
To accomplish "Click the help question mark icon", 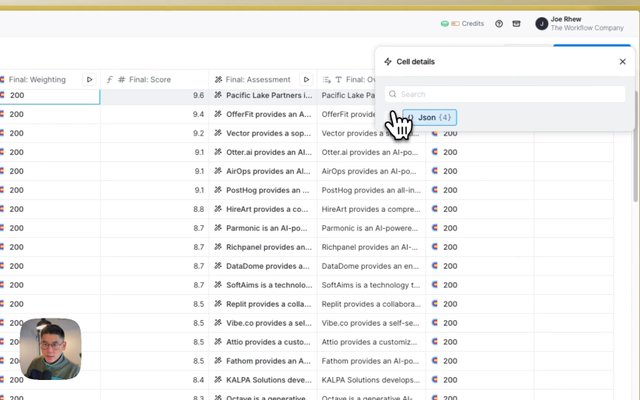I will tap(499, 23).
